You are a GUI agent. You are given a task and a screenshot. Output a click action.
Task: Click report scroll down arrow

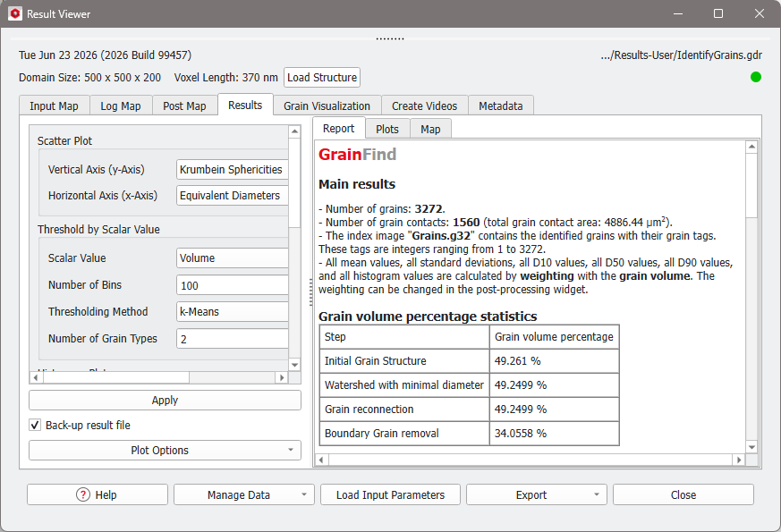pyautogui.click(x=751, y=447)
